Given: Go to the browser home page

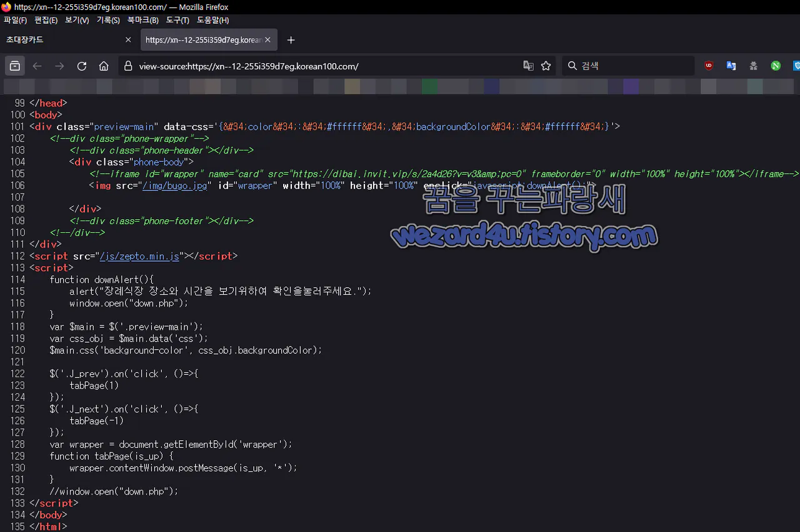Looking at the screenshot, I should click(104, 66).
